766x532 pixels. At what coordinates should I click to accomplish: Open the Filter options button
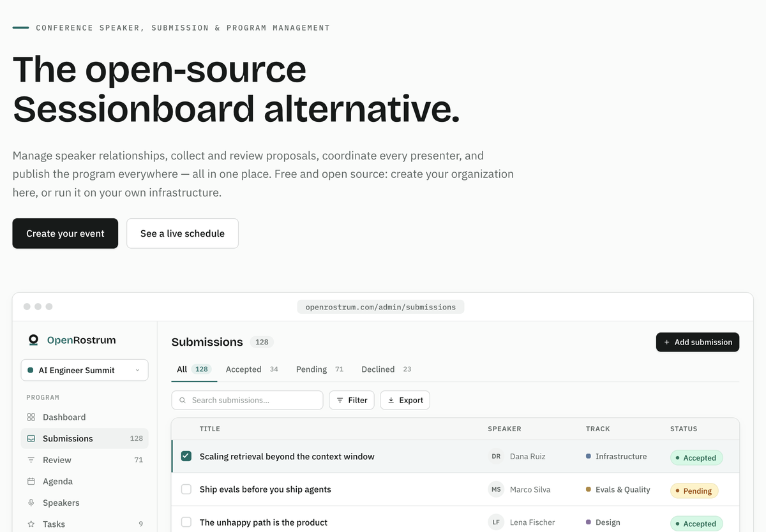point(352,401)
